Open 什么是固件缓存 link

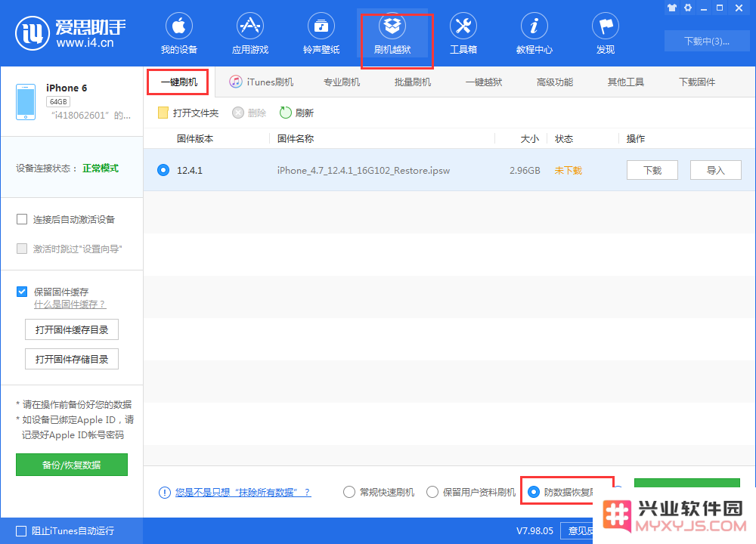(70, 304)
